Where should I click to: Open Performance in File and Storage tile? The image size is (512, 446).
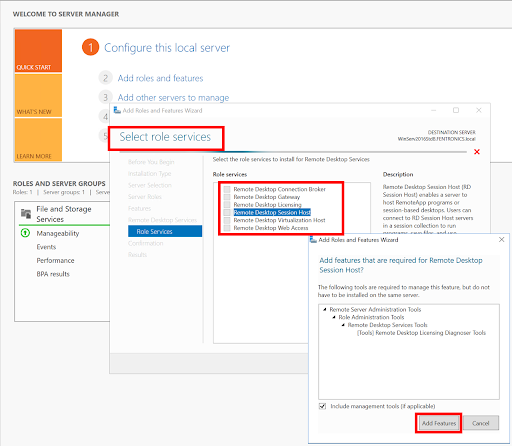(x=55, y=261)
